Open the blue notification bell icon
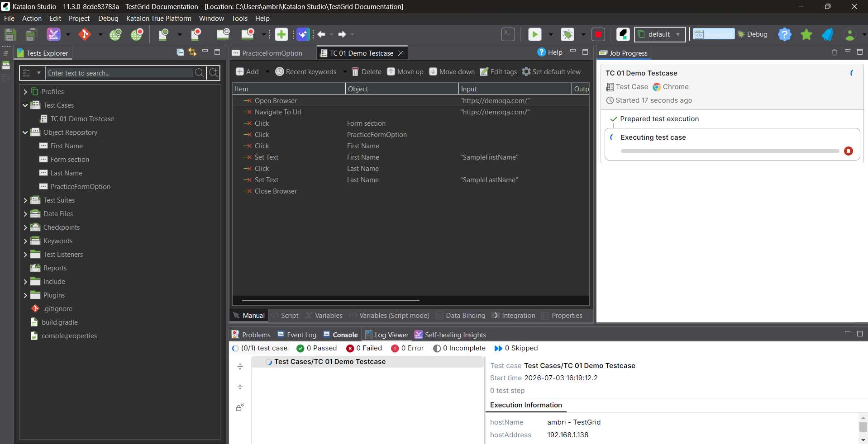The width and height of the screenshot is (868, 444). point(828,34)
